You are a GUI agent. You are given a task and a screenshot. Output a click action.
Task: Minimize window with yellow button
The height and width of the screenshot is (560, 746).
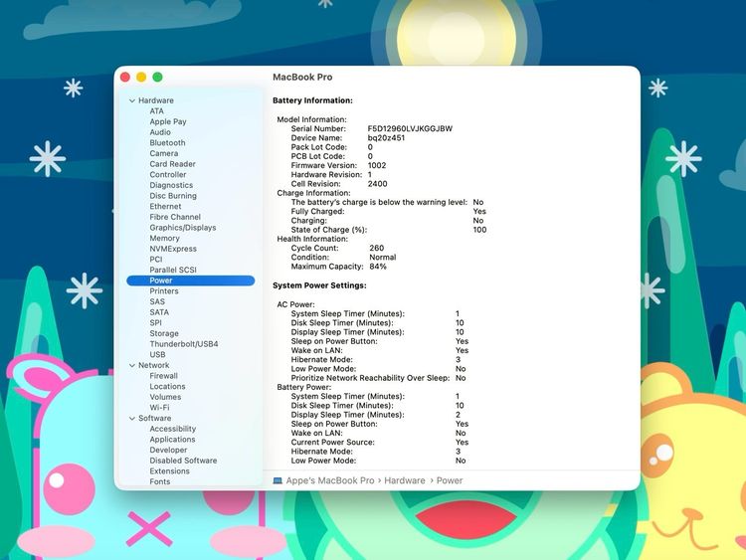click(141, 77)
